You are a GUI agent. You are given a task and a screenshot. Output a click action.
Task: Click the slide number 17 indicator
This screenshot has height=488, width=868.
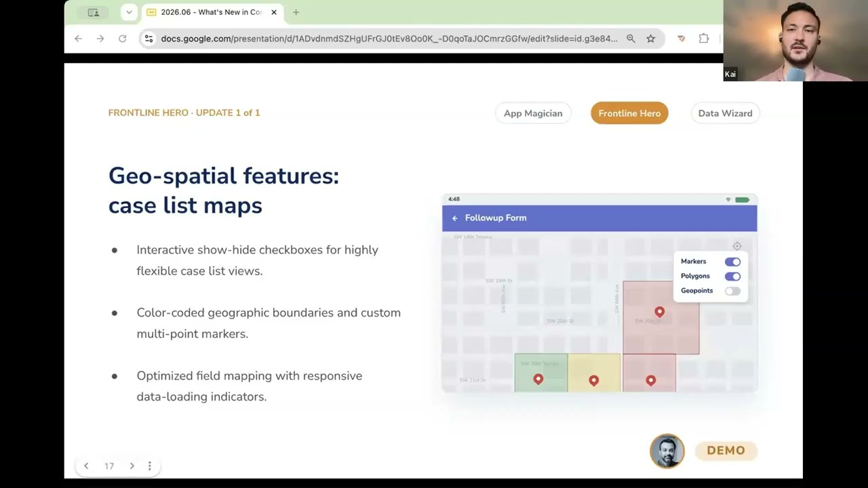(x=109, y=466)
